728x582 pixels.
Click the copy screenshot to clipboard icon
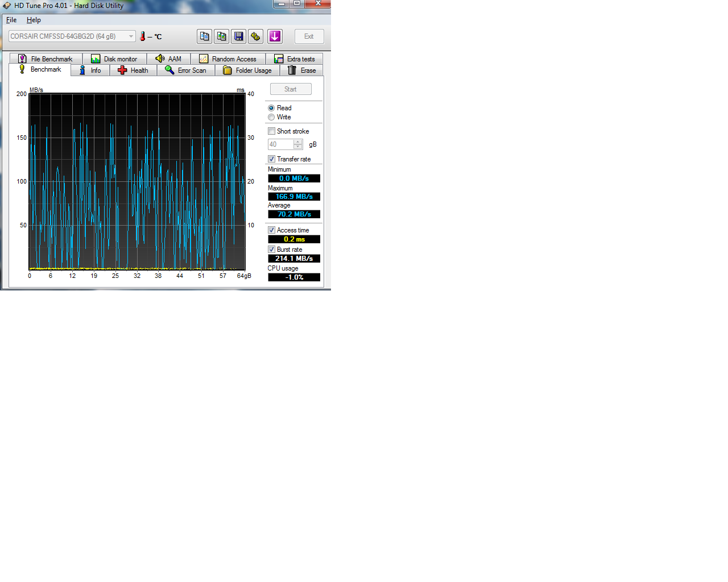point(222,36)
